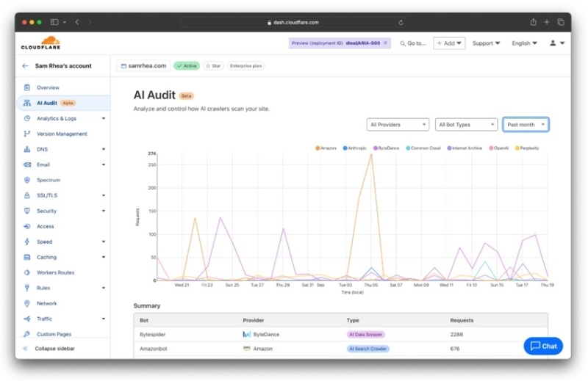Expand the Email section
Screen dimensions: 588x381
tap(104, 164)
